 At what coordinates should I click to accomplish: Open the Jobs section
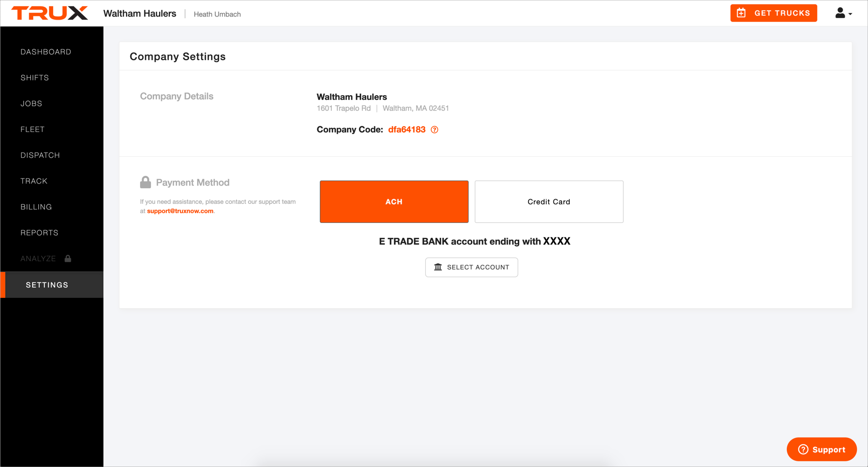(x=32, y=103)
